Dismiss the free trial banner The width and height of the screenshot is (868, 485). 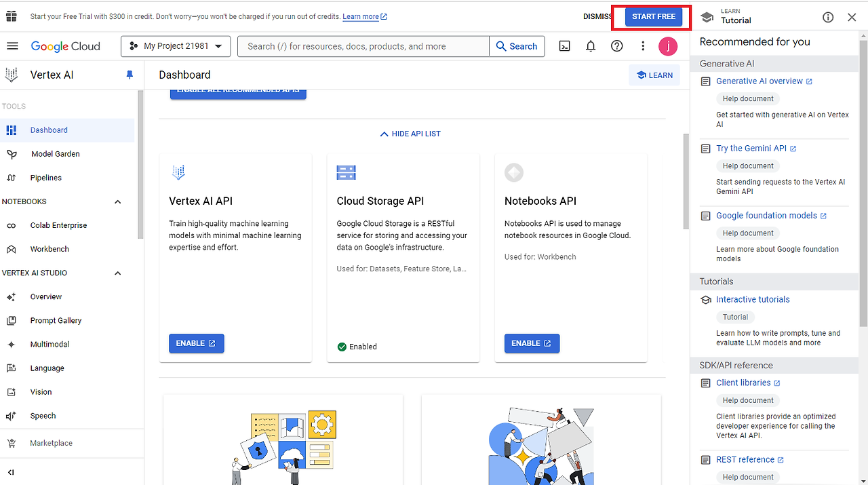point(597,16)
